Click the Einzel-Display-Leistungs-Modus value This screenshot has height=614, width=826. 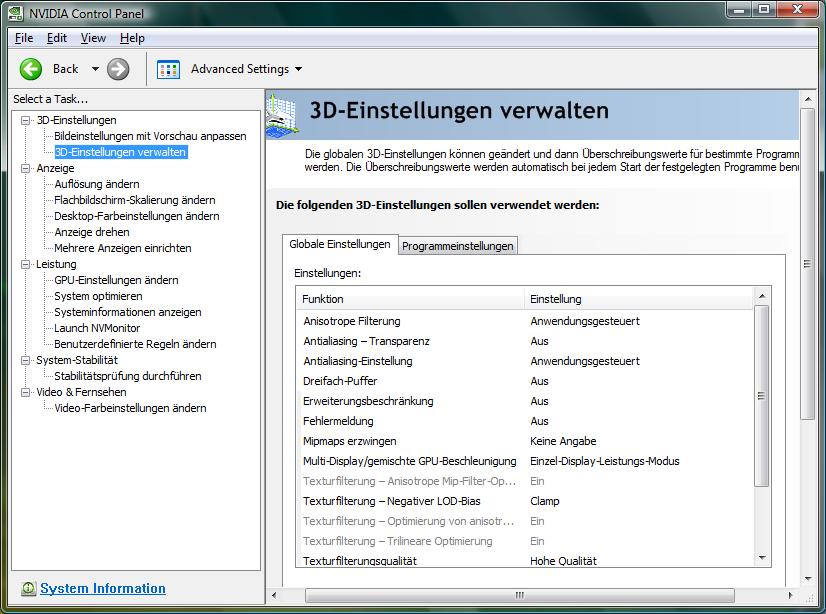pos(605,461)
